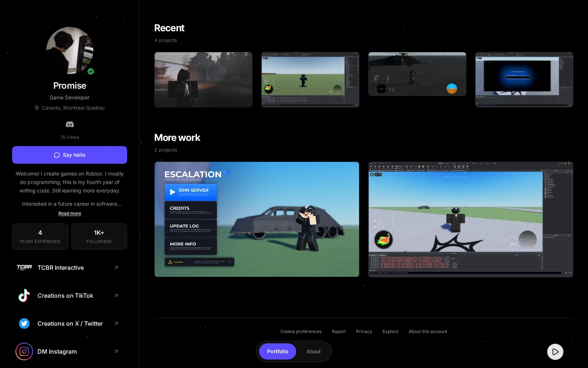Open the DM Instagram link
The height and width of the screenshot is (368, 588).
click(69, 351)
